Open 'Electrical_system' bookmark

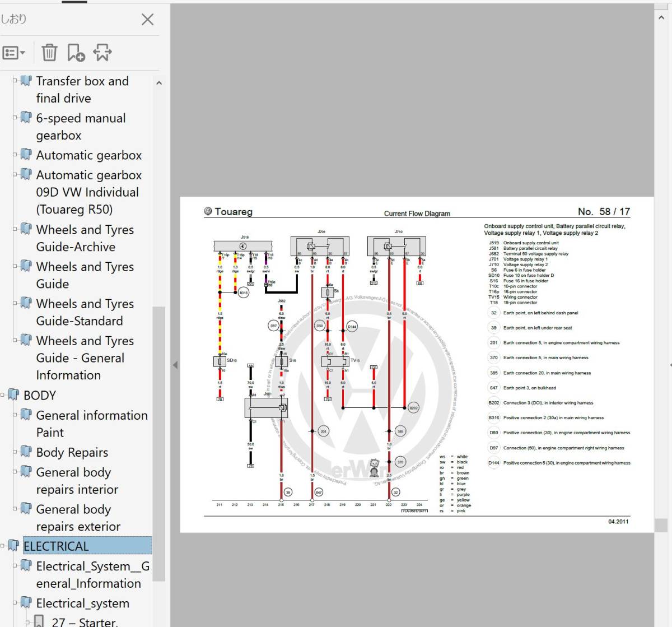[x=83, y=603]
